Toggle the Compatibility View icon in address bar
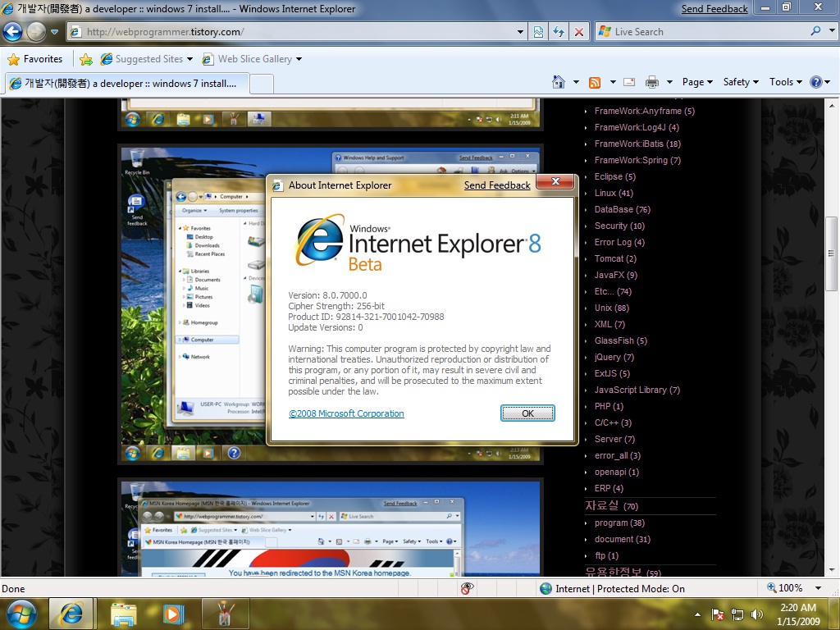Screen dimensions: 840x630 [538, 32]
